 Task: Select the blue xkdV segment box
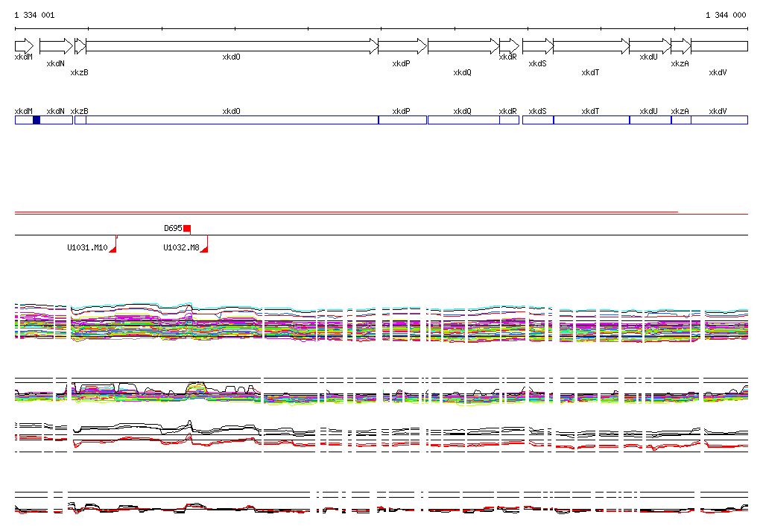[x=720, y=120]
